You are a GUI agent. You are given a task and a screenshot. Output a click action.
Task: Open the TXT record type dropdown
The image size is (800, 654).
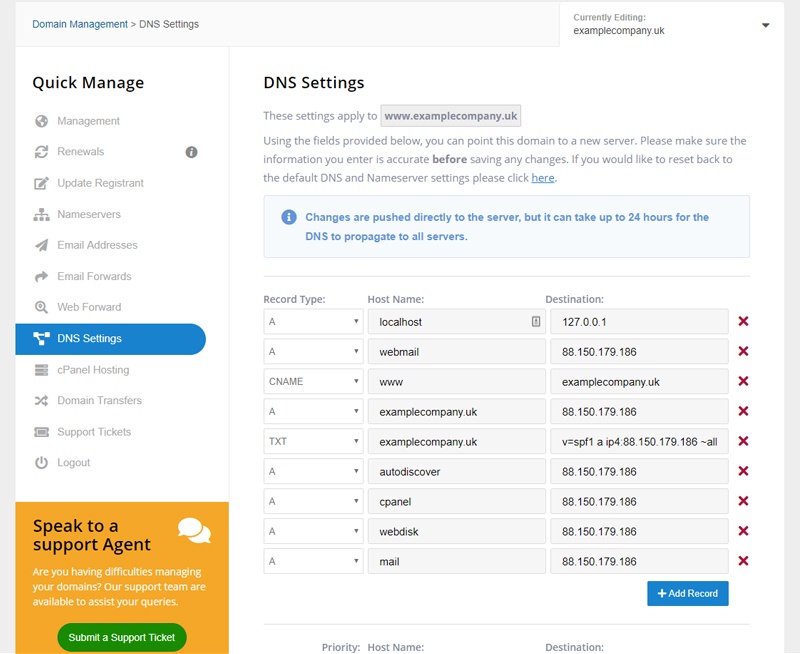coord(313,441)
